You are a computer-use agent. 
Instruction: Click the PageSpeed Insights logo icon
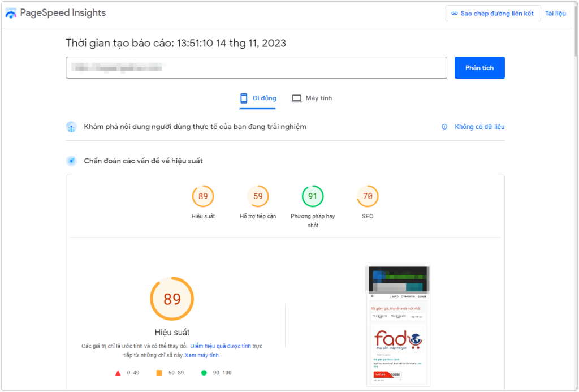[11, 14]
